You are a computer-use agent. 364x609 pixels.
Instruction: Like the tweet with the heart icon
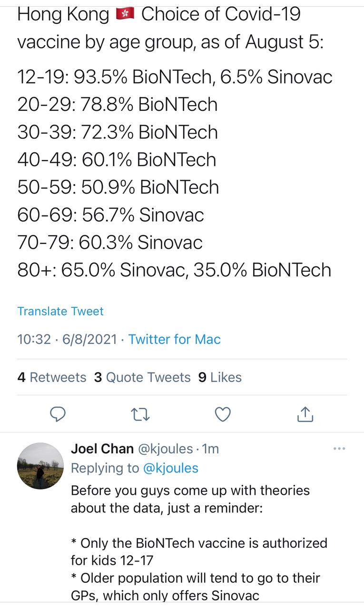223,414
